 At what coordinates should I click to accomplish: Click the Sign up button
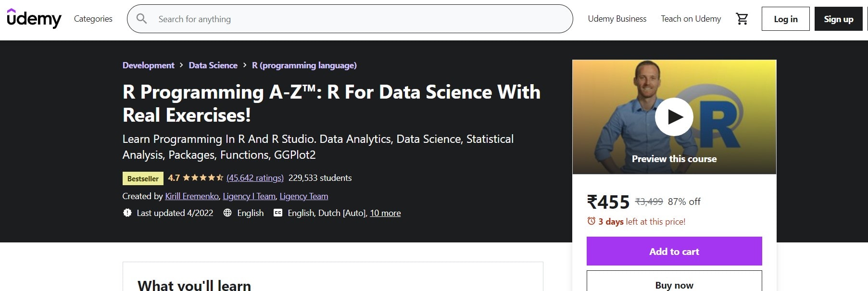pos(838,19)
